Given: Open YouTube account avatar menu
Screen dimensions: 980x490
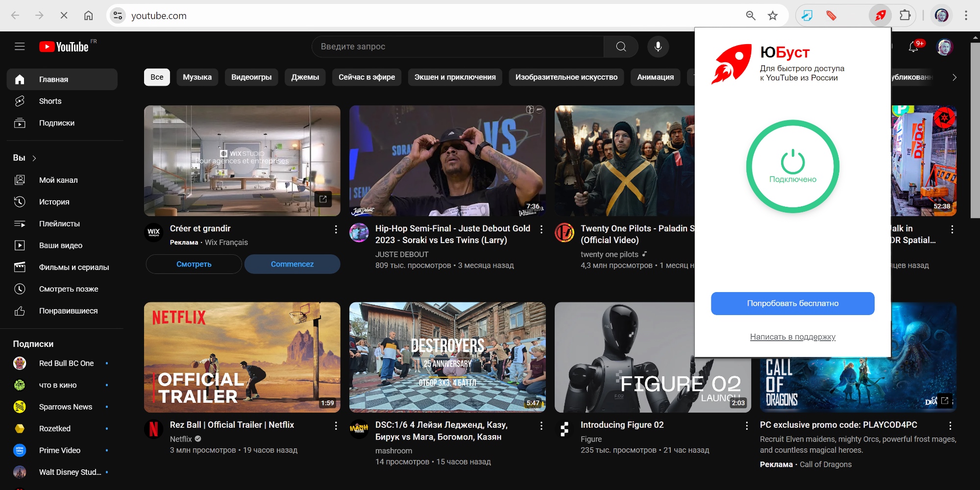Looking at the screenshot, I should coord(944,47).
